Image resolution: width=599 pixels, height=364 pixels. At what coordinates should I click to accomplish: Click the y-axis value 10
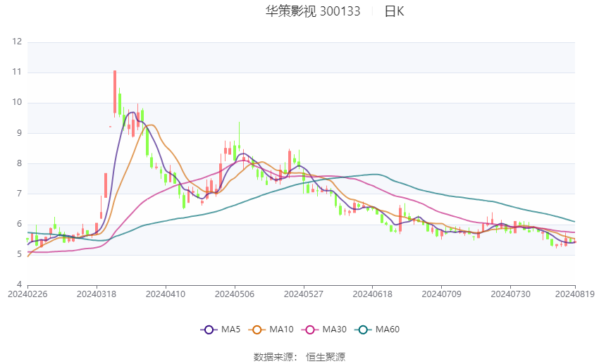[x=17, y=102]
